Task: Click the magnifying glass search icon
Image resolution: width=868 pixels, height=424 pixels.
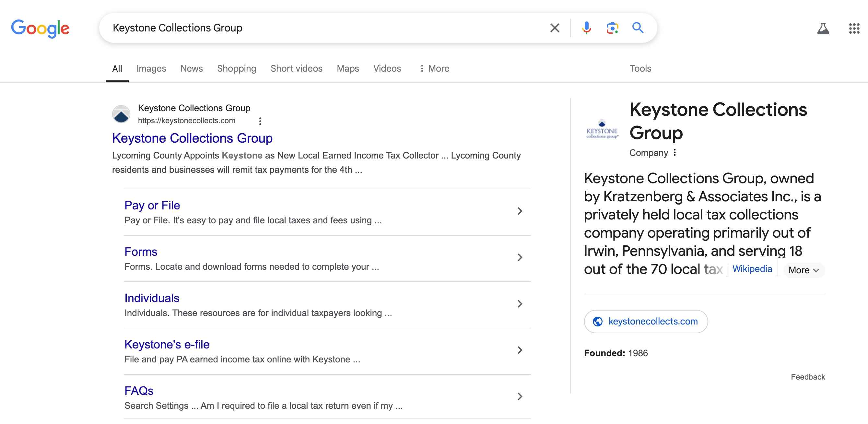Action: 638,27
